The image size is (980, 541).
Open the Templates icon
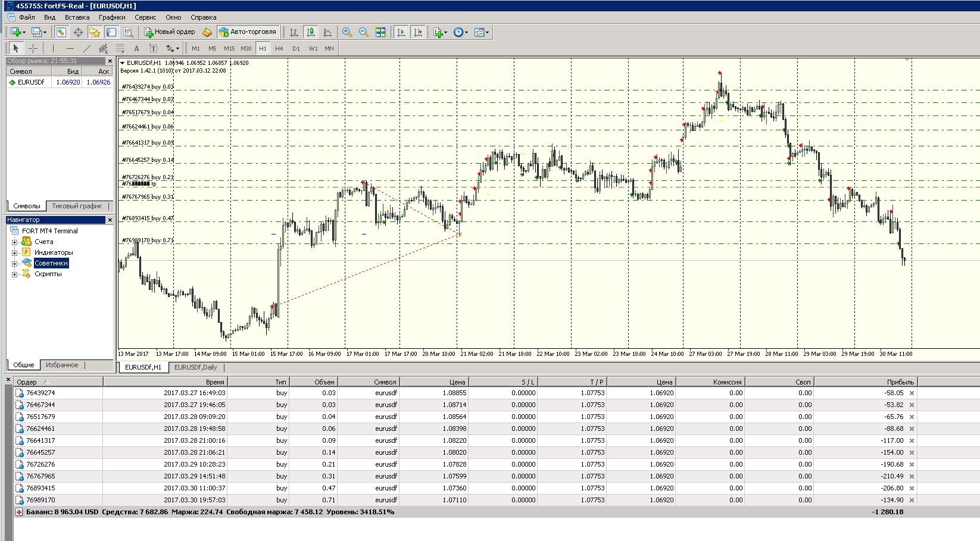coord(479,32)
